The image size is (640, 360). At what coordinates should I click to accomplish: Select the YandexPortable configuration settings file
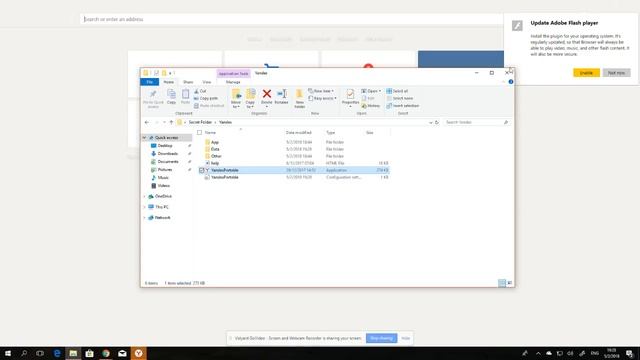[293, 177]
